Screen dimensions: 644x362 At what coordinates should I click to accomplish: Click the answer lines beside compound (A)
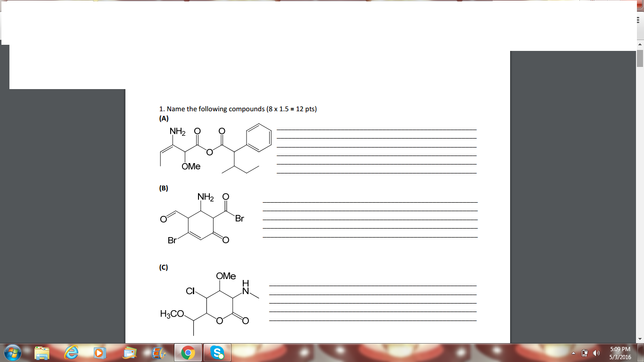click(x=377, y=151)
